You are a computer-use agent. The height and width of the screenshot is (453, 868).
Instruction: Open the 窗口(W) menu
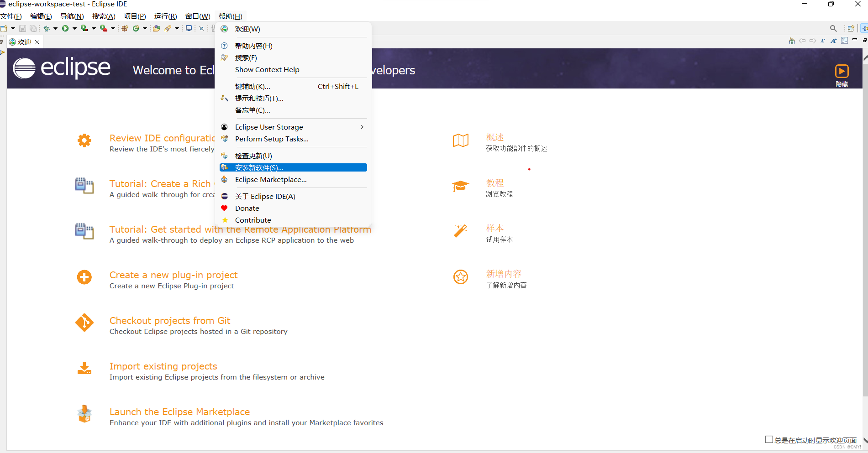[197, 16]
